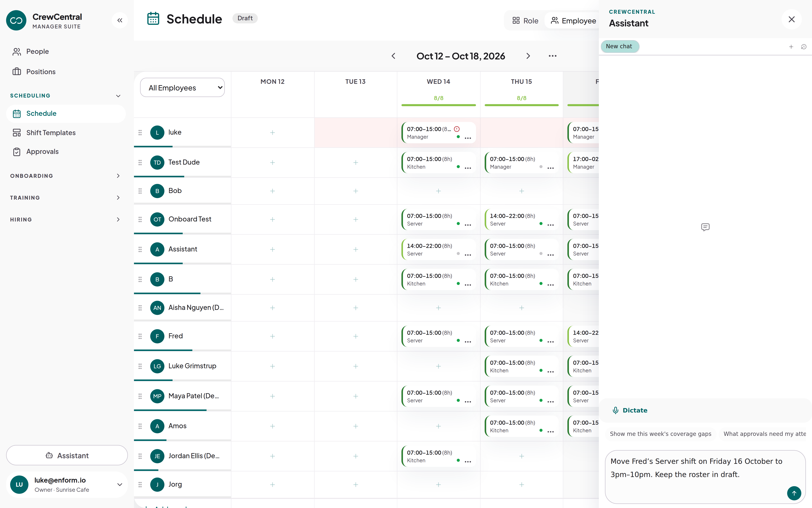Open the All Employees filter dropdown
This screenshot has width=812, height=508.
(x=182, y=88)
